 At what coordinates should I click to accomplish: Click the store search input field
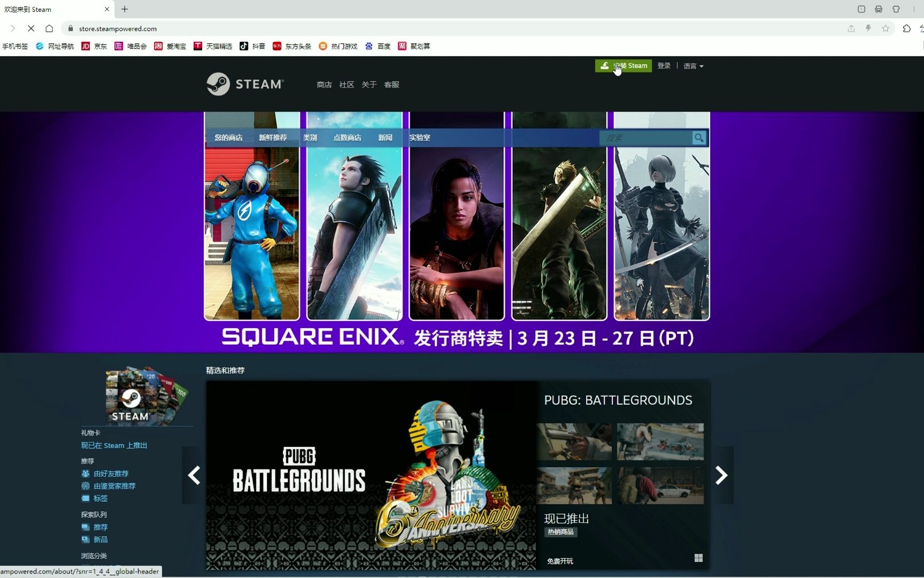pos(645,138)
